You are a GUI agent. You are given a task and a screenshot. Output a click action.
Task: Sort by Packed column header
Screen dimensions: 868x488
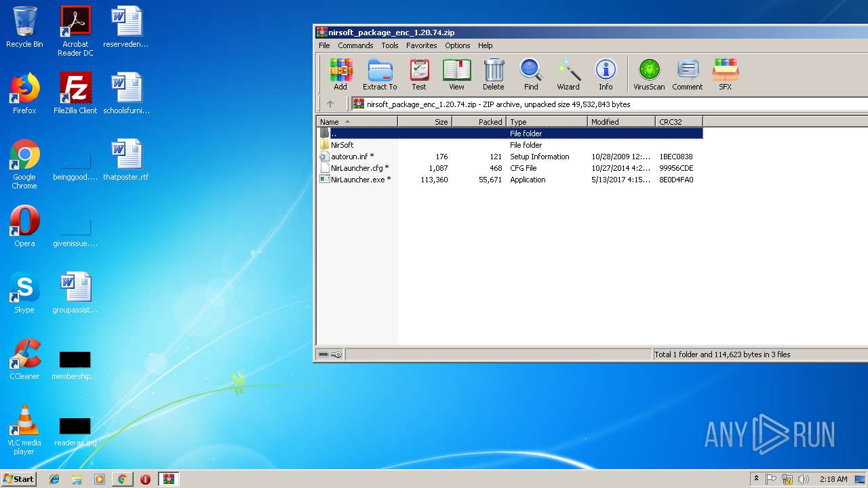click(479, 122)
